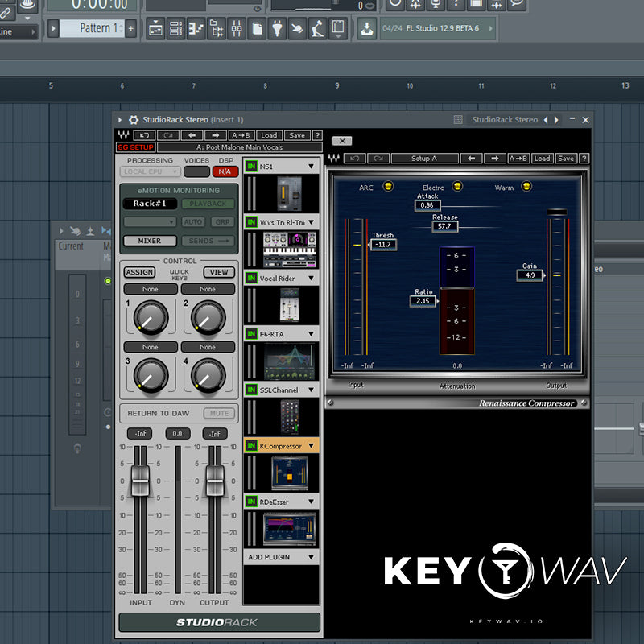644x644 pixels.
Task: Click the StudioRack previous preset arrow
Action: [x=193, y=135]
